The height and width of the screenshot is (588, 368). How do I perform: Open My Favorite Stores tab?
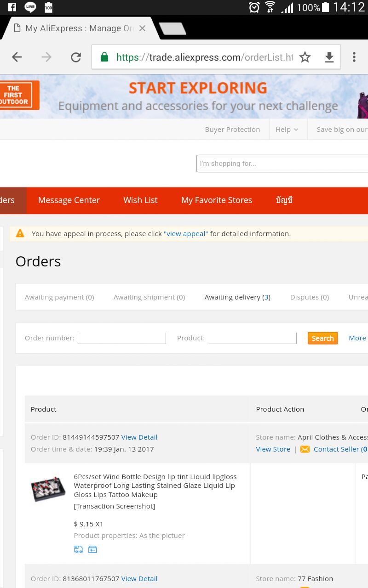pyautogui.click(x=217, y=200)
